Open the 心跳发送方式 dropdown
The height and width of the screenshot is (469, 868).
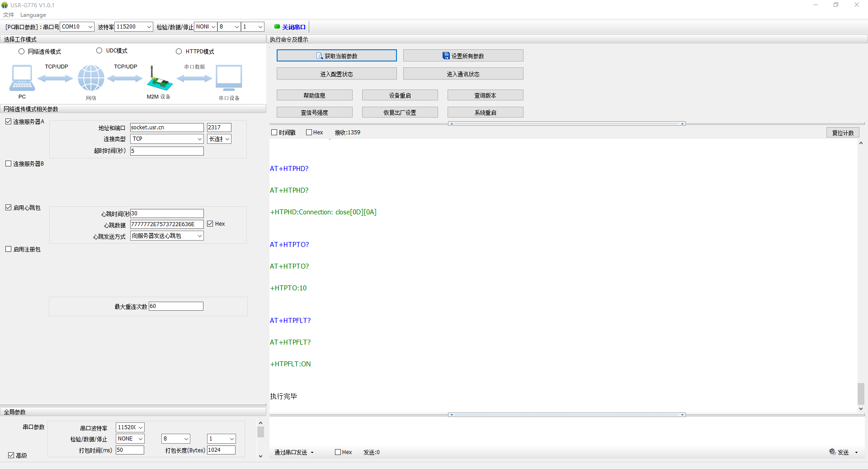click(167, 236)
